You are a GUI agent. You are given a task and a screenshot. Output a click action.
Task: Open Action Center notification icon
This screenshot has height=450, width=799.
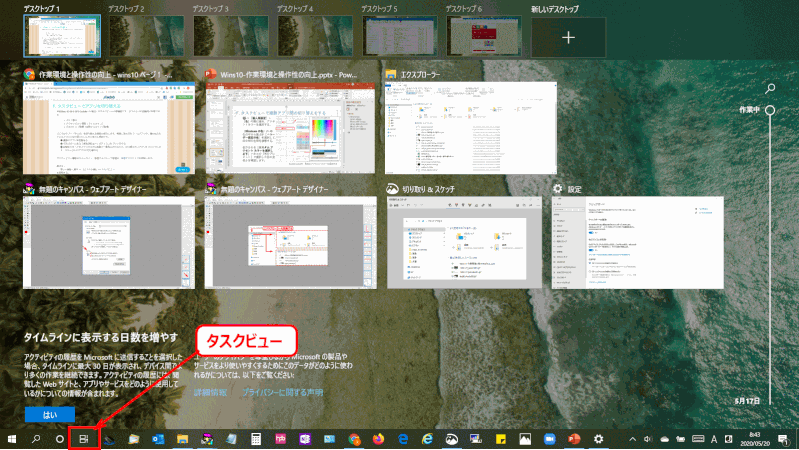[783, 439]
